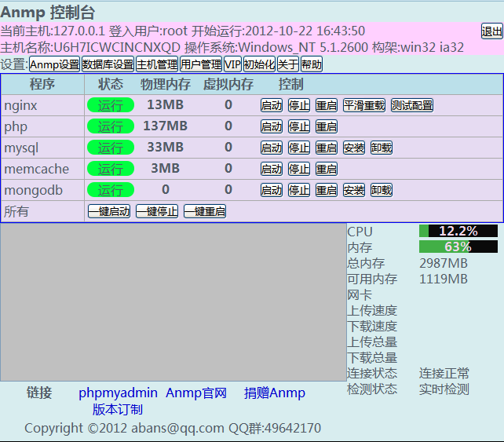504x442 pixels.
Task: Uninstall mysql with 卸载 button
Action: click(x=382, y=148)
